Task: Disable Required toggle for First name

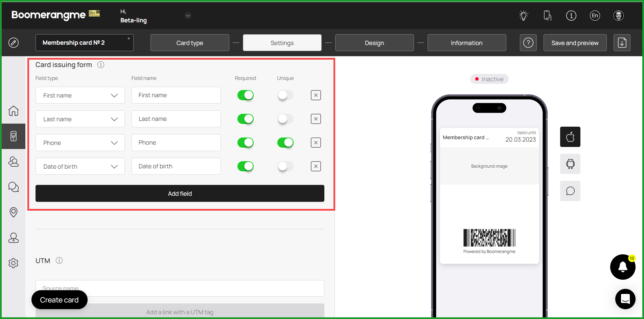Action: pyautogui.click(x=245, y=95)
